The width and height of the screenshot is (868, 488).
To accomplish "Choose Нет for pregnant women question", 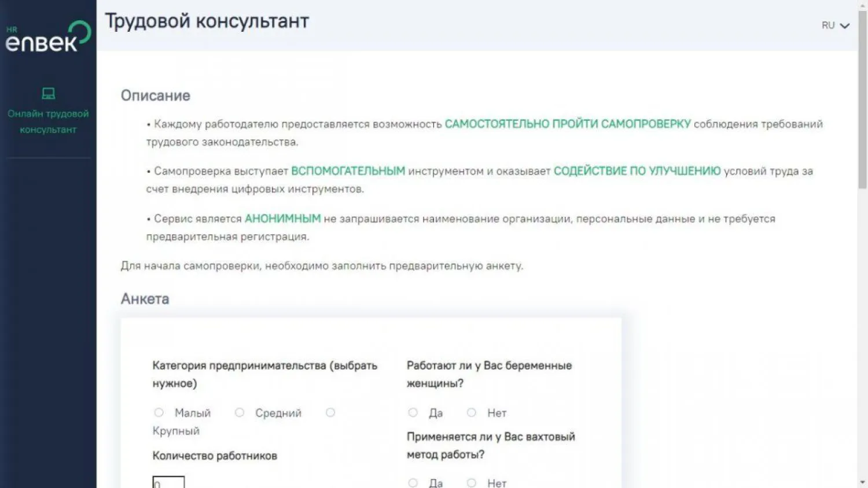I will pyautogui.click(x=472, y=412).
